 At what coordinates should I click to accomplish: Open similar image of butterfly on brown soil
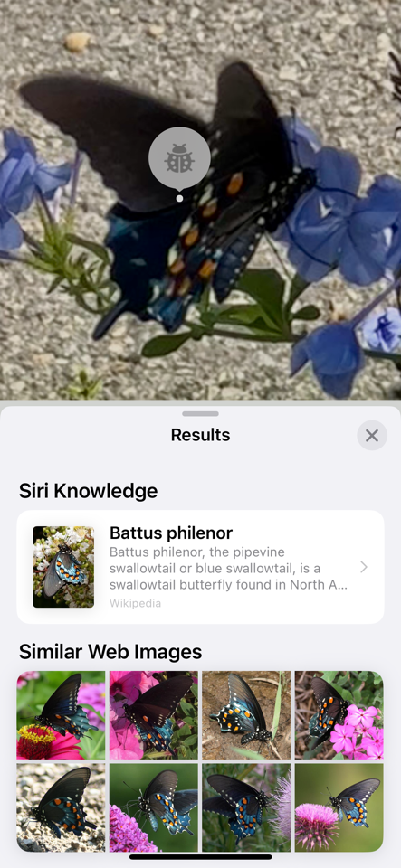click(246, 714)
